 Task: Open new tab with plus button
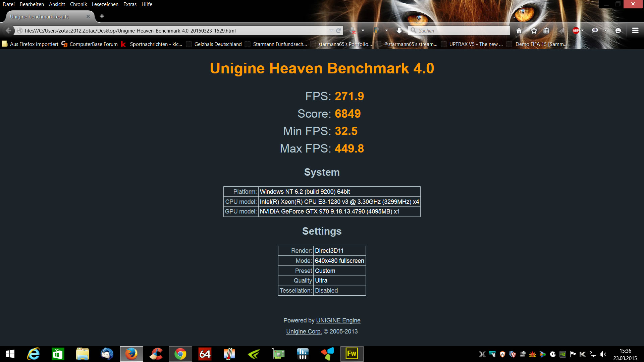pos(102,16)
